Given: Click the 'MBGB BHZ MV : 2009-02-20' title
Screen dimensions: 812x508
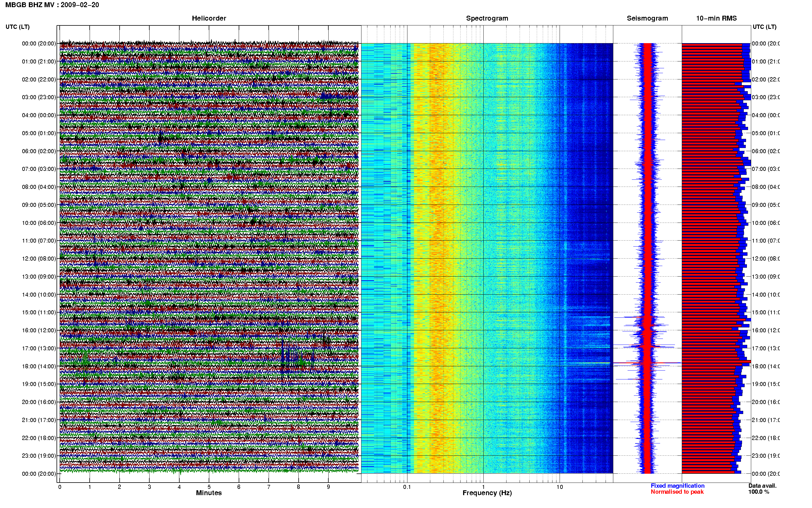Looking at the screenshot, I should point(52,5).
